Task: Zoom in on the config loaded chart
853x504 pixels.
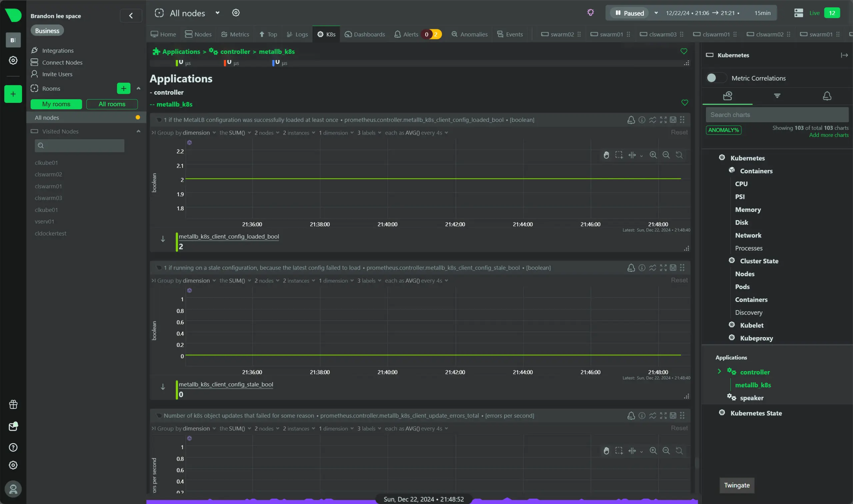Action: coord(653,155)
